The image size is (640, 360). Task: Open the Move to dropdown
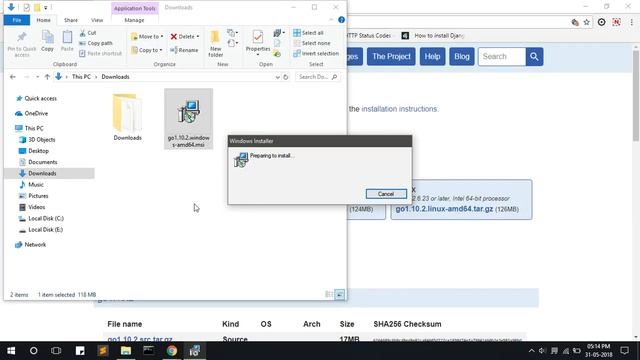pyautogui.click(x=147, y=36)
